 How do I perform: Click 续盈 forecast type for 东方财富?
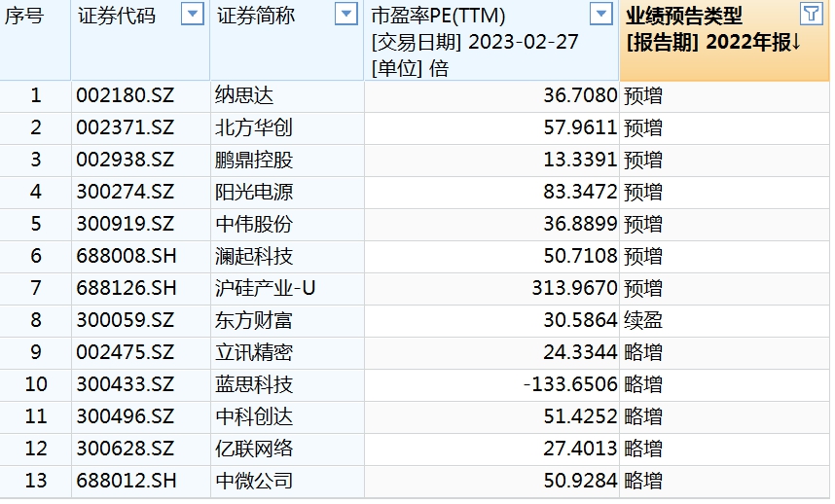click(x=643, y=320)
